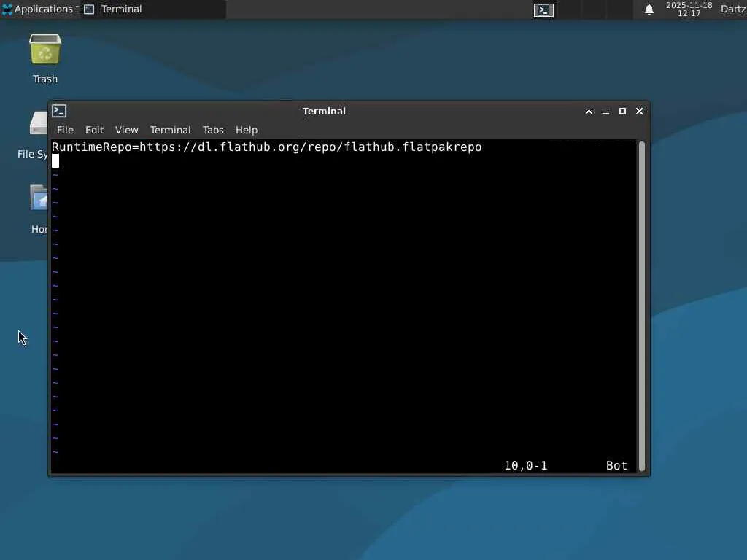Open the Help menu

[x=247, y=130]
